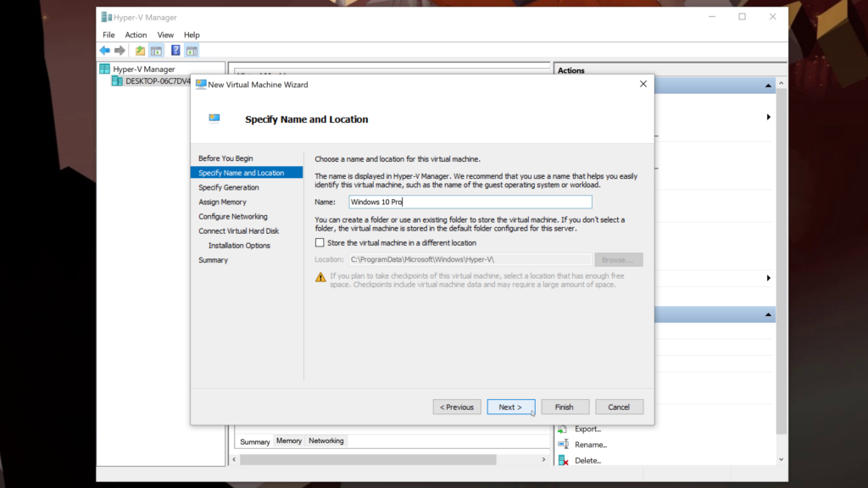
Task: Click the Back arrow toolbar icon
Action: (x=104, y=51)
